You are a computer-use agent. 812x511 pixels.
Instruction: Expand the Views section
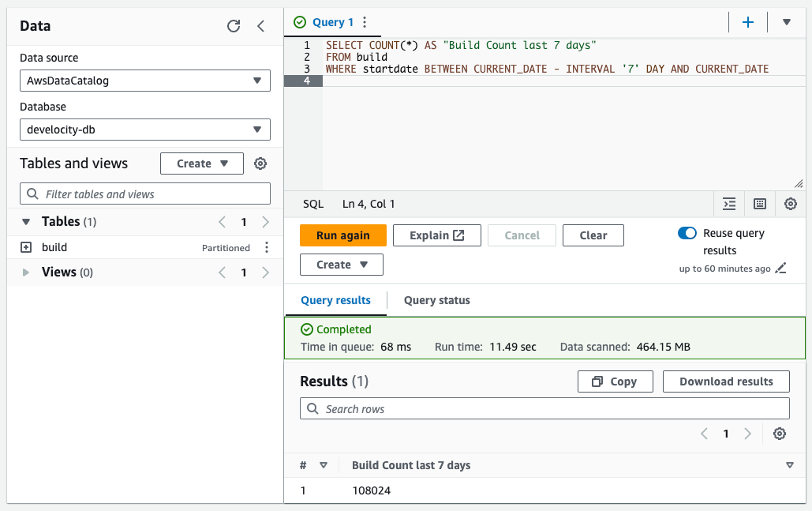click(25, 272)
